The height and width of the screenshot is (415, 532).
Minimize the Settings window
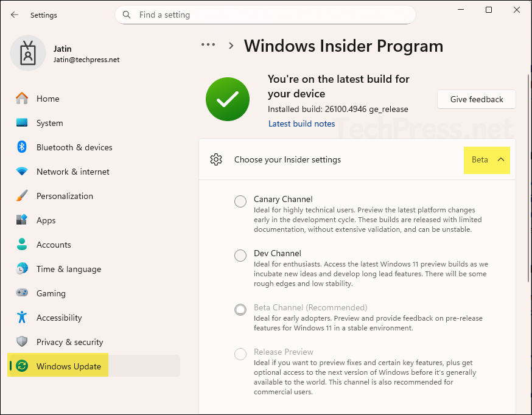click(460, 10)
